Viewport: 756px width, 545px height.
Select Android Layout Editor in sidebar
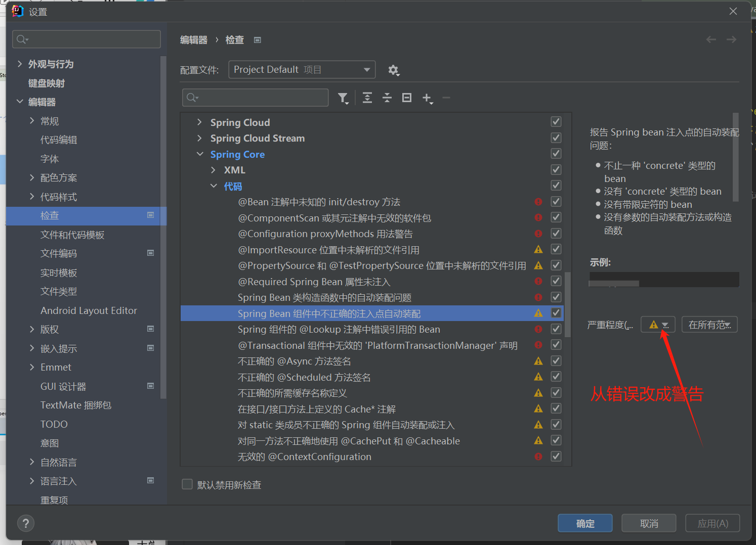tap(89, 310)
